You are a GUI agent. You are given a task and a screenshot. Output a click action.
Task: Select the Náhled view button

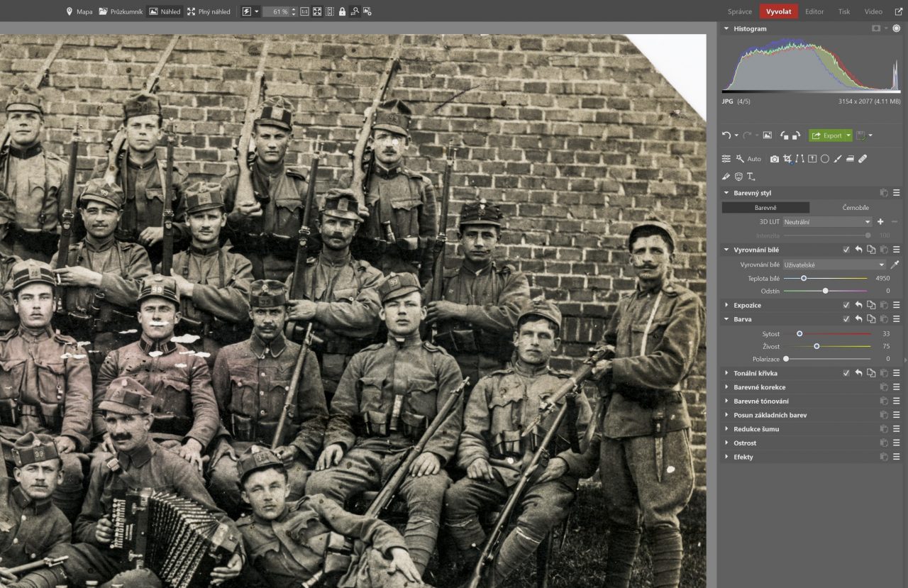(165, 11)
